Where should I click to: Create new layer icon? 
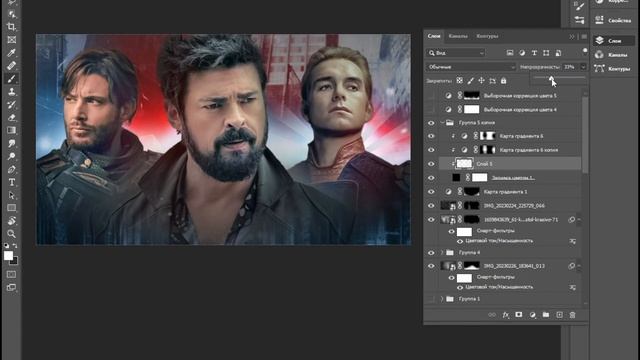tap(559, 315)
